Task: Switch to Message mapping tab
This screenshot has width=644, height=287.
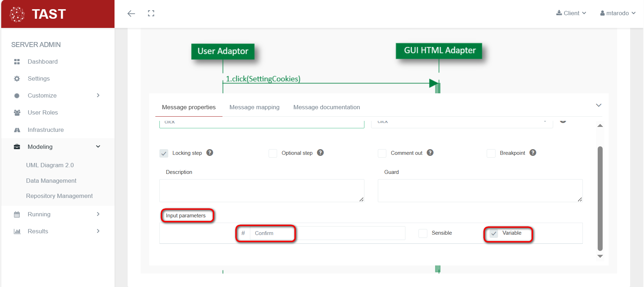Action: coord(254,107)
